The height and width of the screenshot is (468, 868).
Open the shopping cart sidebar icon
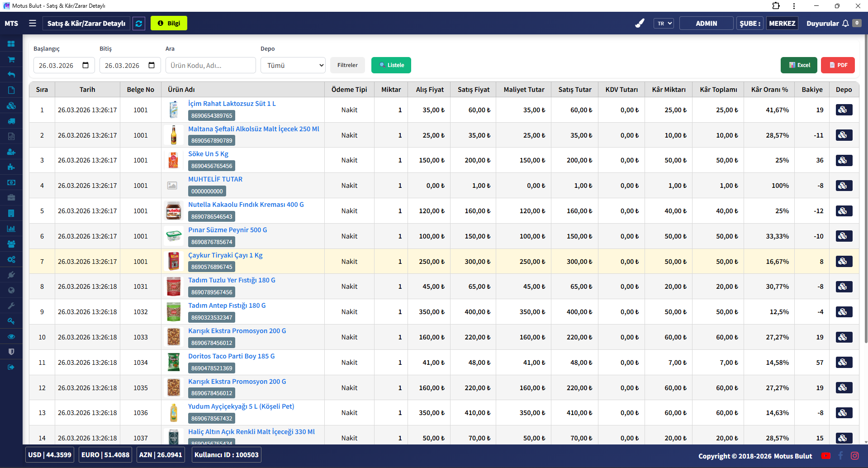pos(11,59)
